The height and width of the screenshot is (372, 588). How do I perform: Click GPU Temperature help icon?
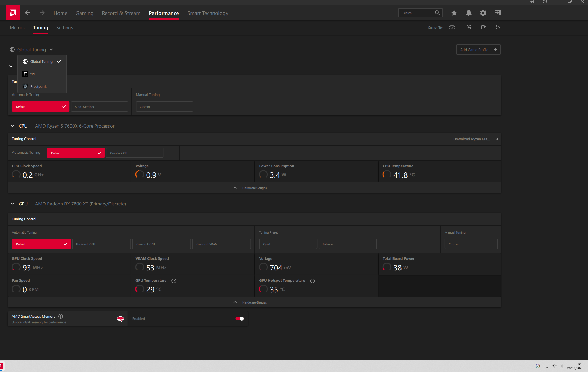(174, 281)
